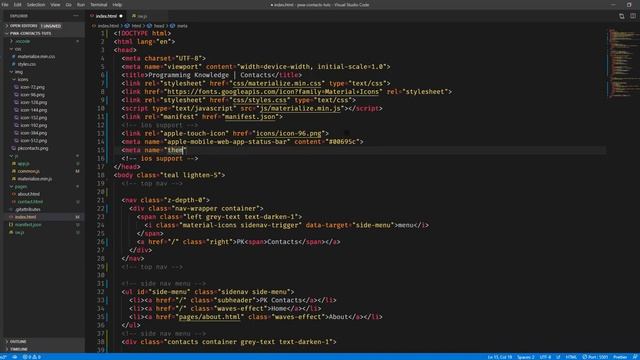This screenshot has height=360, width=640.
Task: Open the Selection menu
Action: (36, 5)
